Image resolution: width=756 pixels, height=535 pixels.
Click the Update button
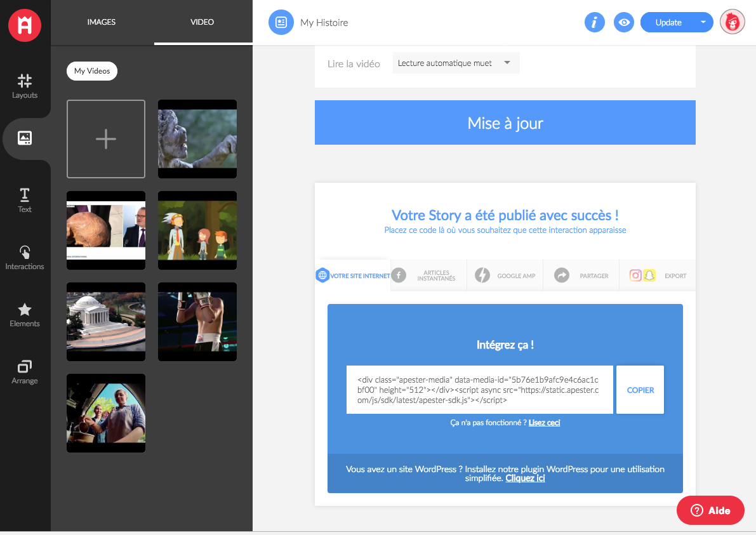click(x=668, y=22)
